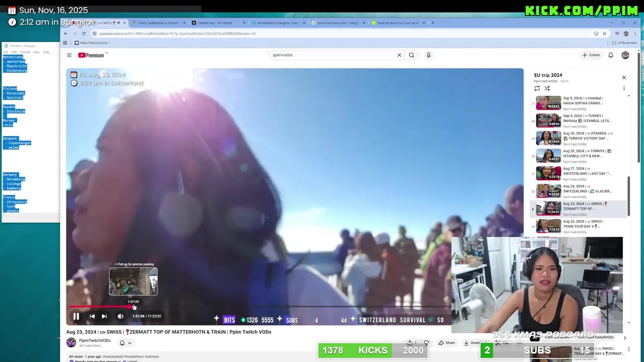The height and width of the screenshot is (362, 644).
Task: Open Notepad View menu
Action: (36, 52)
